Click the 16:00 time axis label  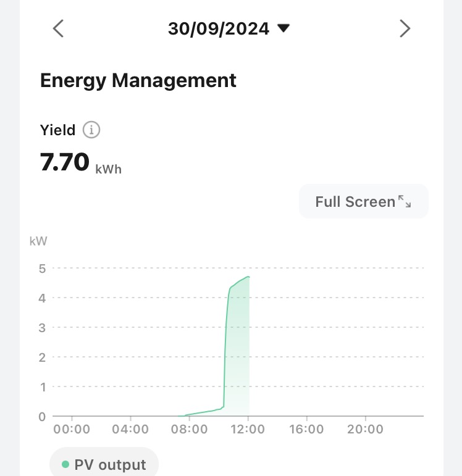[307, 429]
